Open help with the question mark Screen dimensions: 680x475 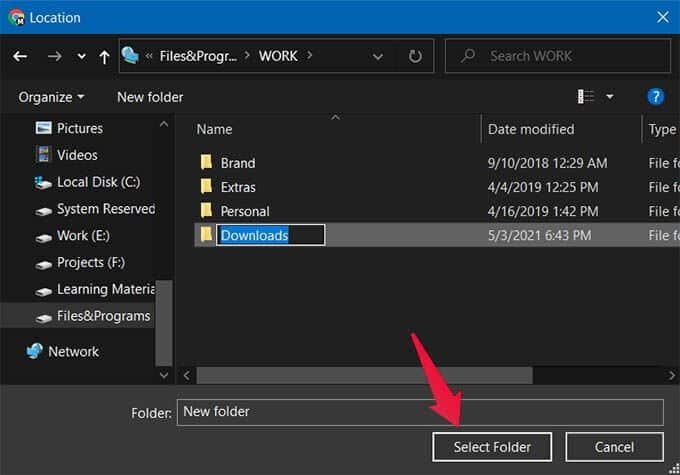655,96
